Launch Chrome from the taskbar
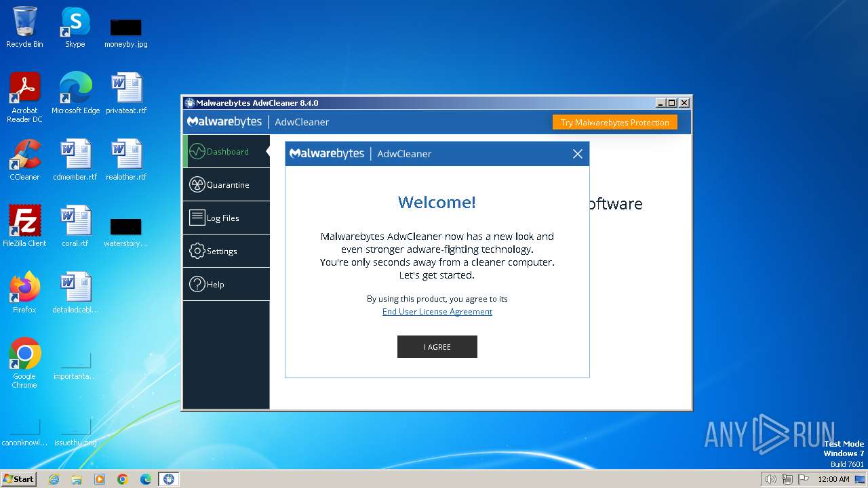 (x=123, y=479)
